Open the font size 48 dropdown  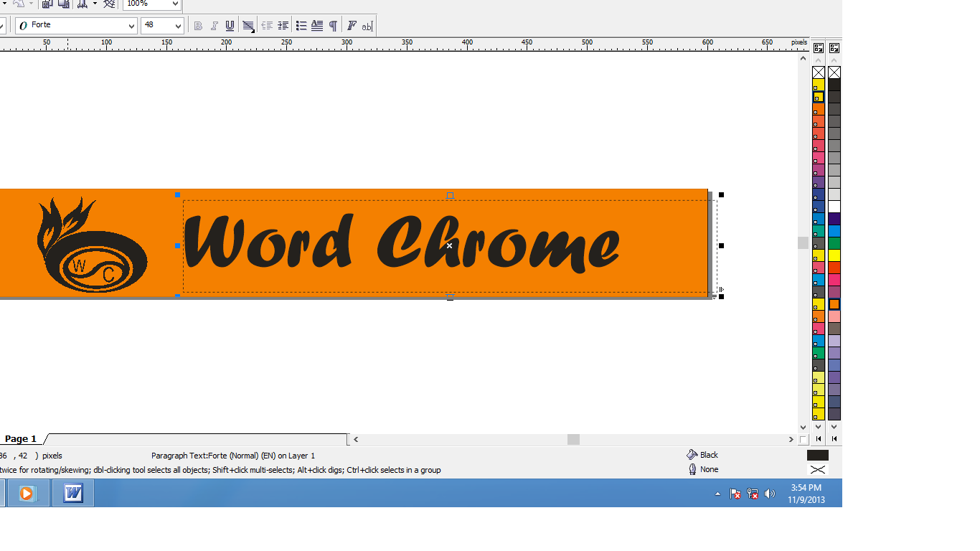point(179,26)
